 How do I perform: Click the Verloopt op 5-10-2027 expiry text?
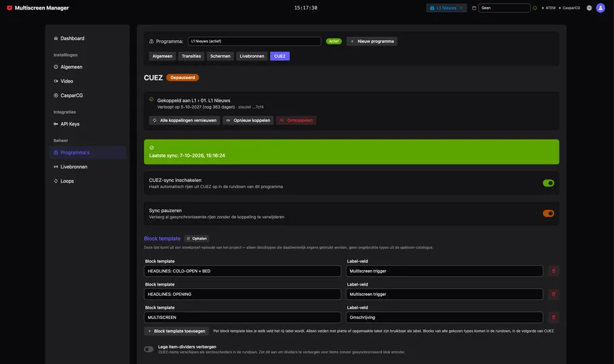coord(196,107)
